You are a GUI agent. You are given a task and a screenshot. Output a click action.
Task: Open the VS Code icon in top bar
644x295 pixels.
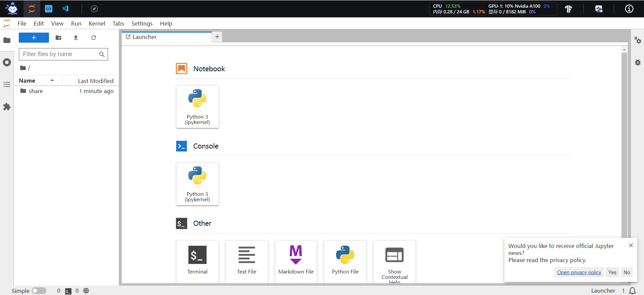click(65, 9)
